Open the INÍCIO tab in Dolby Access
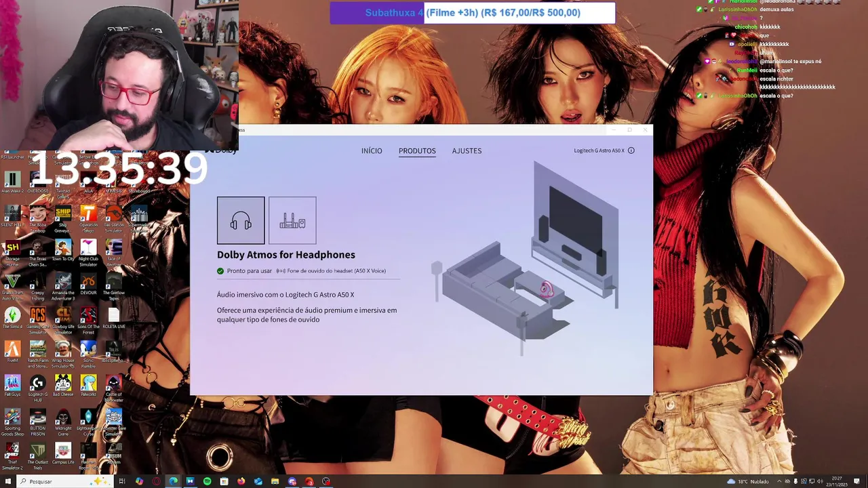Viewport: 868px width, 488px height. pos(372,150)
